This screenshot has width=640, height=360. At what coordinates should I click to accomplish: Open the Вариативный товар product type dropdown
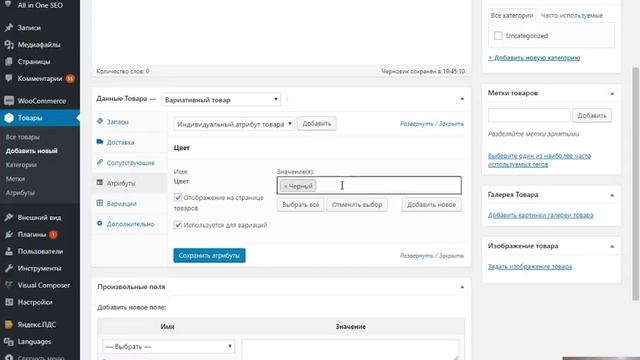click(221, 100)
